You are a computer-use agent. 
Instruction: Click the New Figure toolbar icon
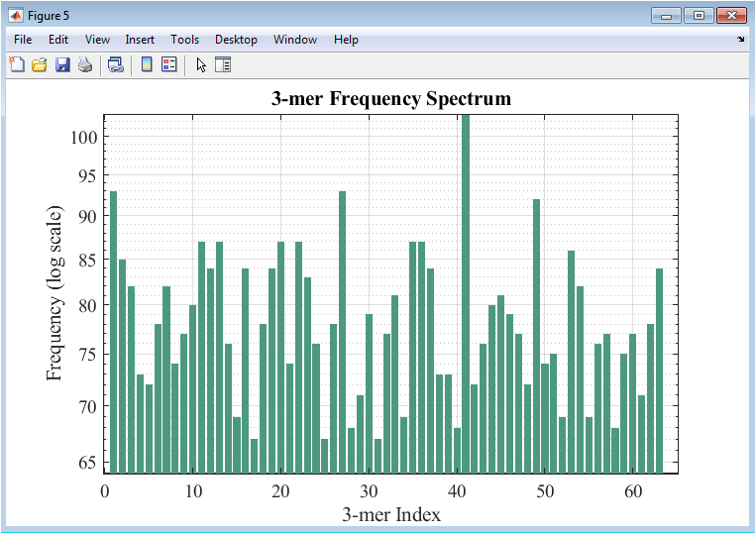pos(17,65)
